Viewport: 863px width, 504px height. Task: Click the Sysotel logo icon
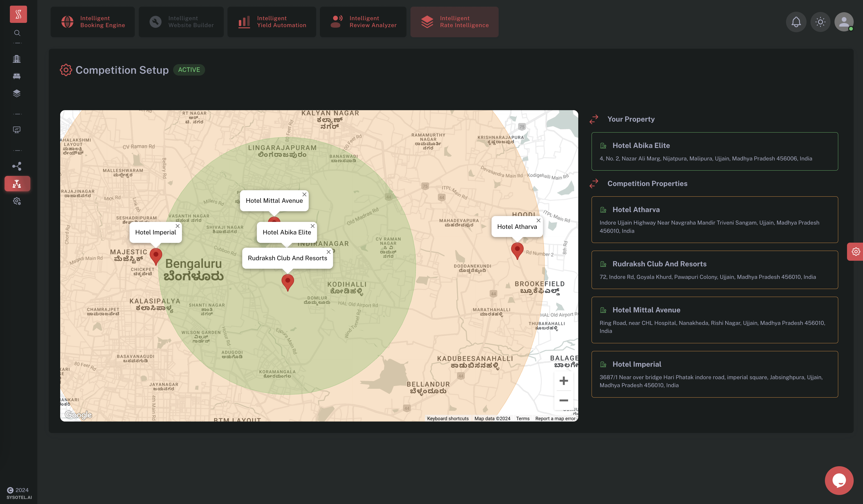coord(18,14)
